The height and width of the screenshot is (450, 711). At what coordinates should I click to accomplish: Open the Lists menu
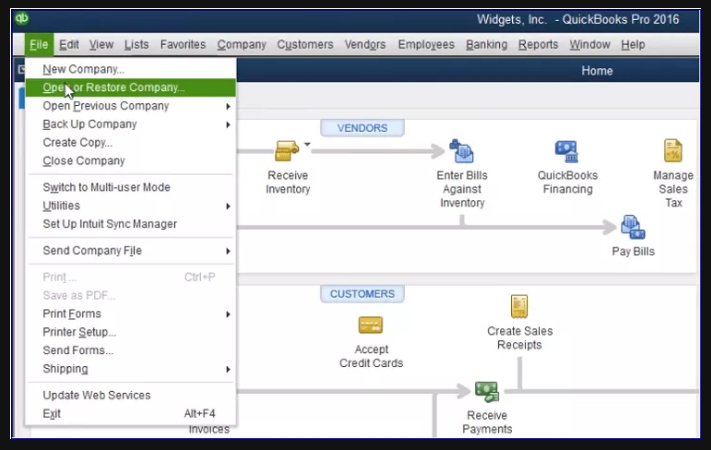pyautogui.click(x=136, y=44)
